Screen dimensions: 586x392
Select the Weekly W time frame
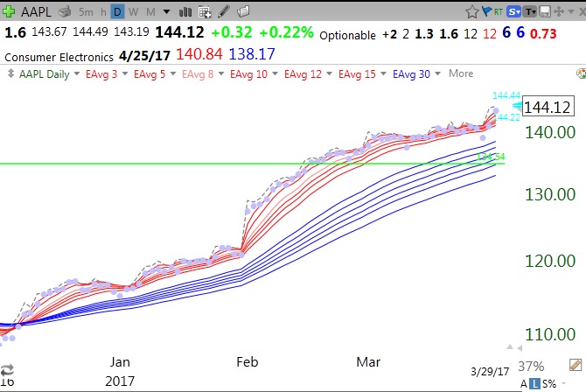click(x=133, y=12)
